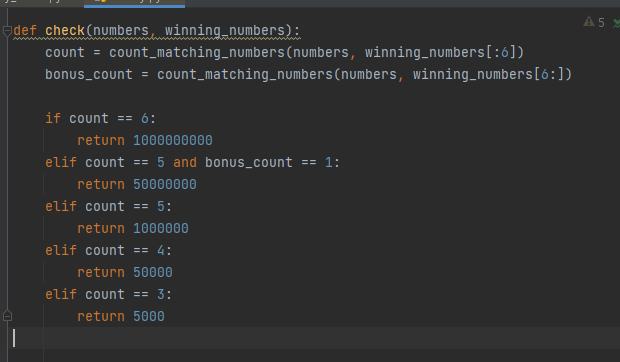The image size is (620, 362).
Task: Click the winning_numbers[:6] slice
Action: pyautogui.click(x=440, y=52)
